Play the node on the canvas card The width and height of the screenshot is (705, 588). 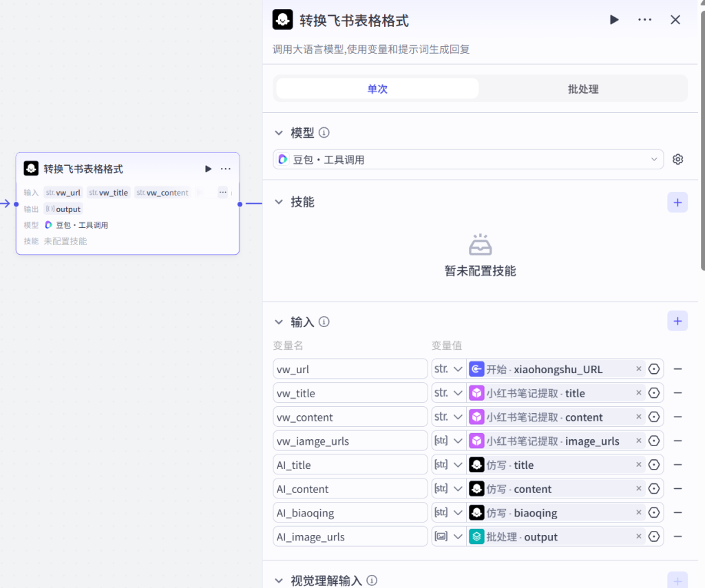(208, 169)
